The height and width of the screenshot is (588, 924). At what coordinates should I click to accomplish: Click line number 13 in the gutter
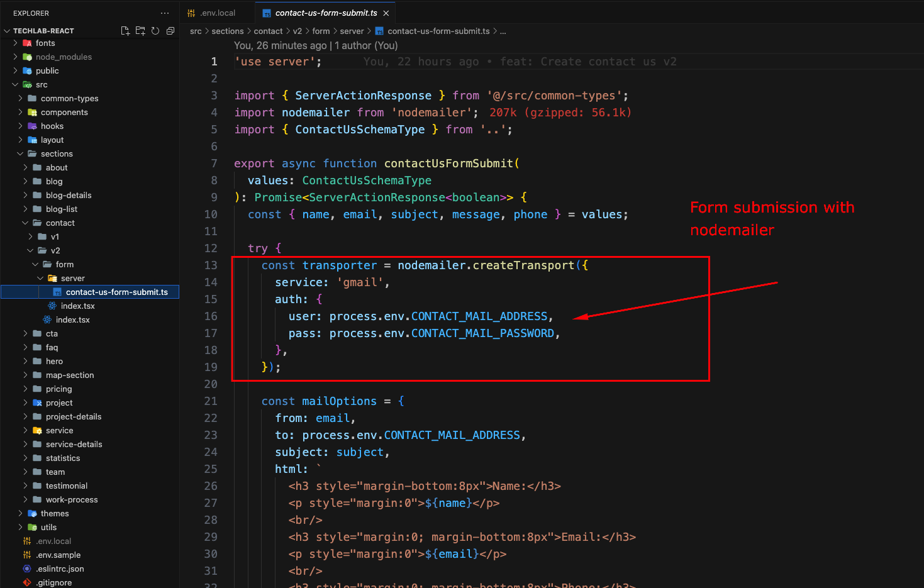(211, 265)
